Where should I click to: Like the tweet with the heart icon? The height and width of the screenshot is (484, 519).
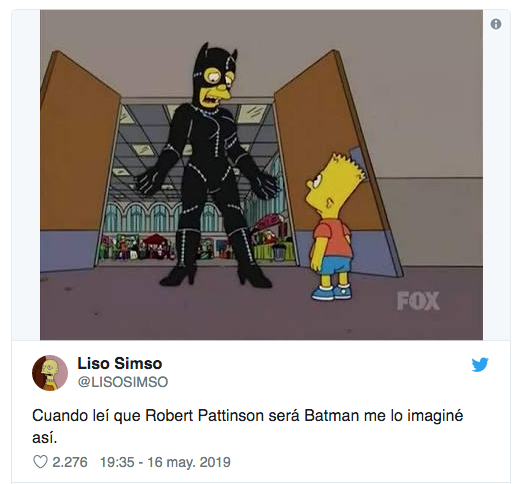pyautogui.click(x=40, y=462)
